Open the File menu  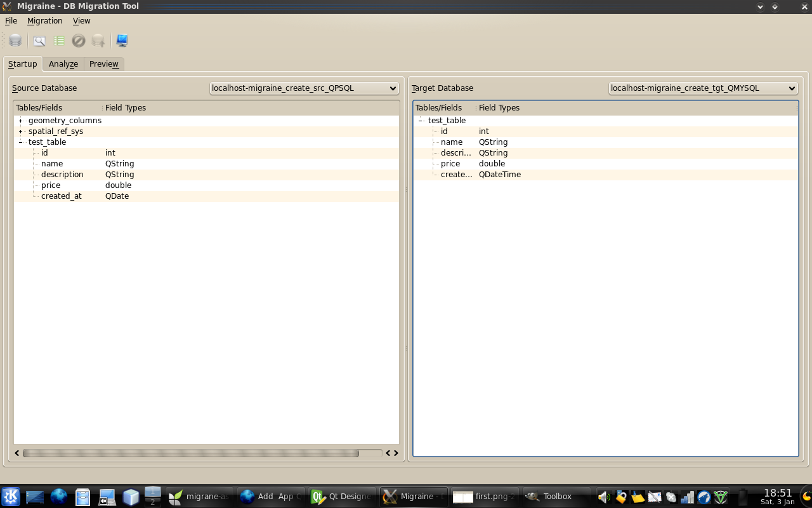tap(11, 21)
